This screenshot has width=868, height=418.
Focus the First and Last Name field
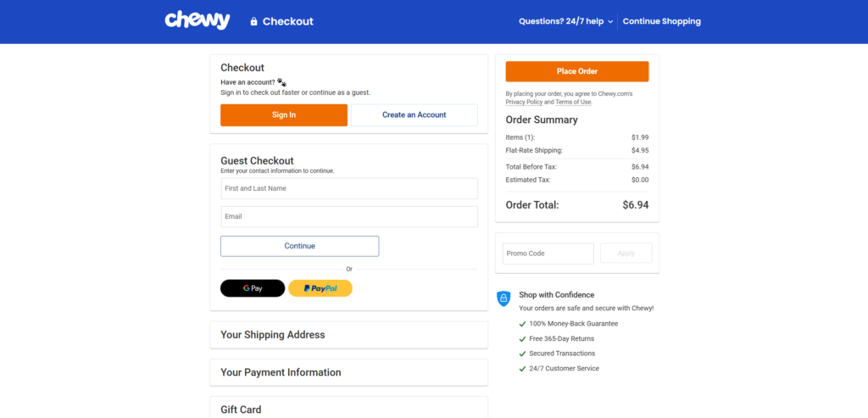point(349,188)
